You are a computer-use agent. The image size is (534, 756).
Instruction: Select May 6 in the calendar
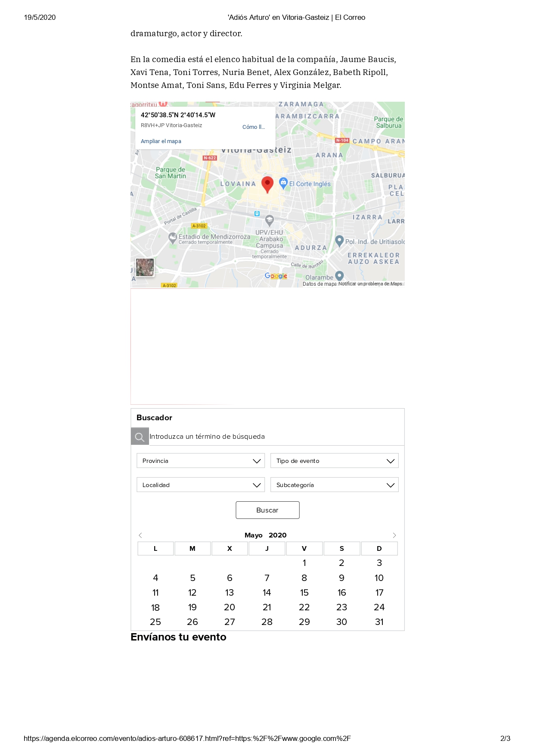(230, 578)
